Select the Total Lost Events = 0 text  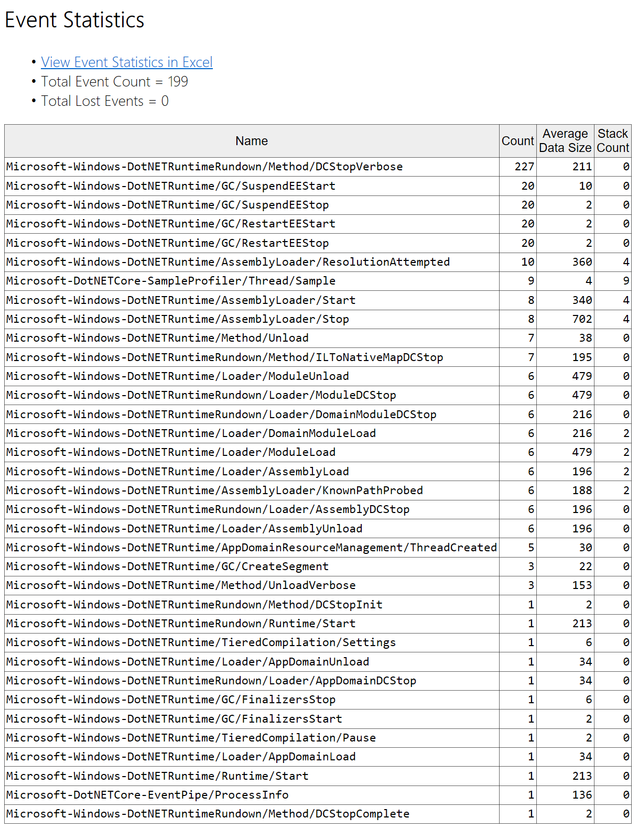click(105, 101)
